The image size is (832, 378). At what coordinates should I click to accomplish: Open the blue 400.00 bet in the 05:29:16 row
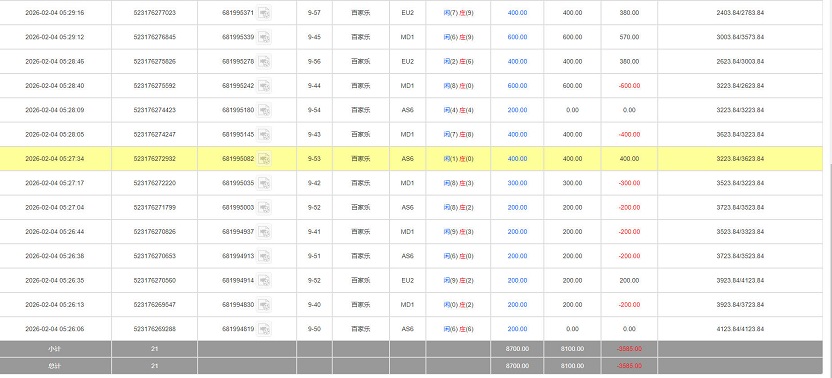point(517,12)
